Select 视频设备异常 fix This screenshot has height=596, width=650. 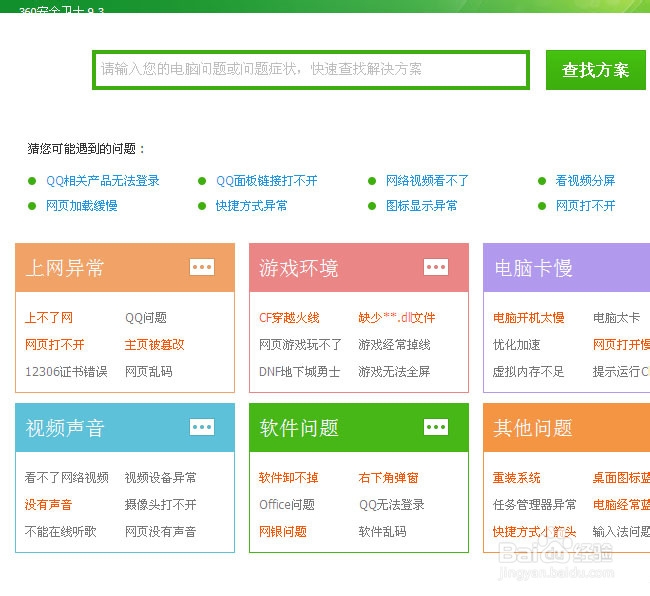(x=160, y=478)
